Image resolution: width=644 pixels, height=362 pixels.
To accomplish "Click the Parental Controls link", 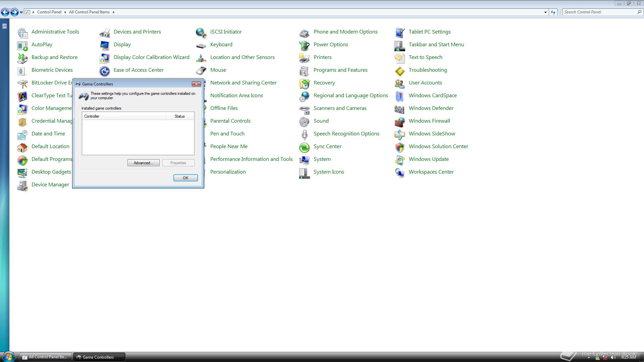I will click(x=230, y=121).
